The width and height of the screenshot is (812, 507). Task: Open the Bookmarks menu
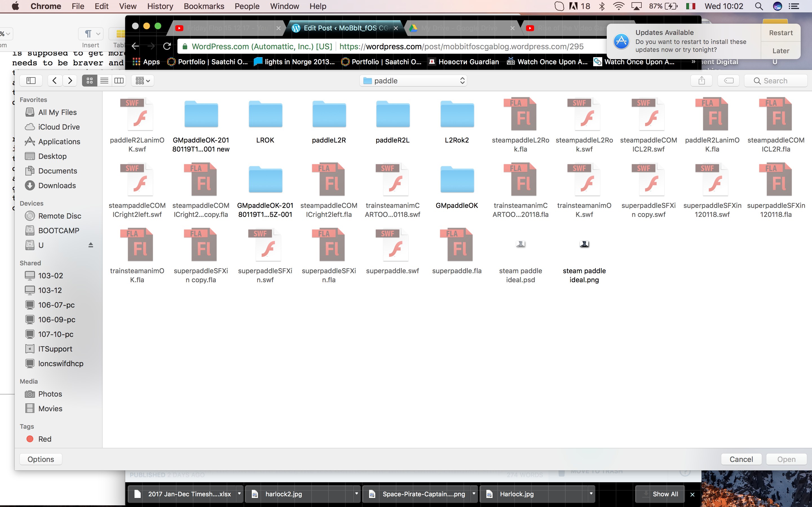point(204,6)
